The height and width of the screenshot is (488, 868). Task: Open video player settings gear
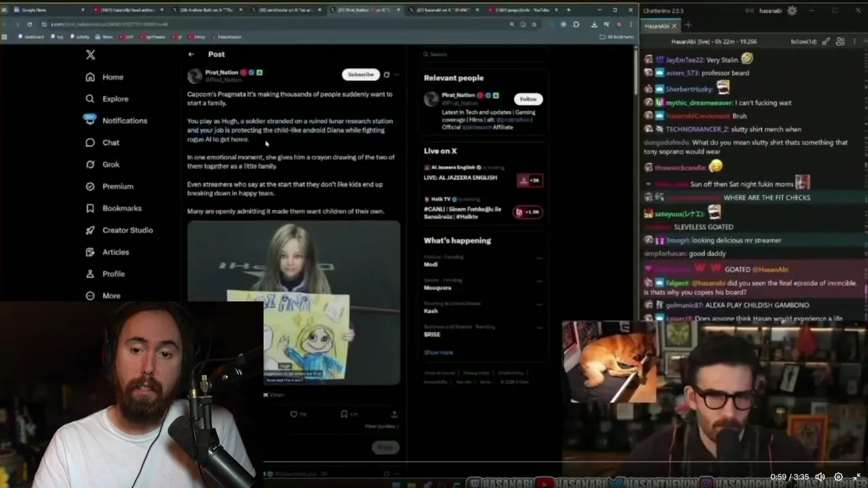pos(838,477)
